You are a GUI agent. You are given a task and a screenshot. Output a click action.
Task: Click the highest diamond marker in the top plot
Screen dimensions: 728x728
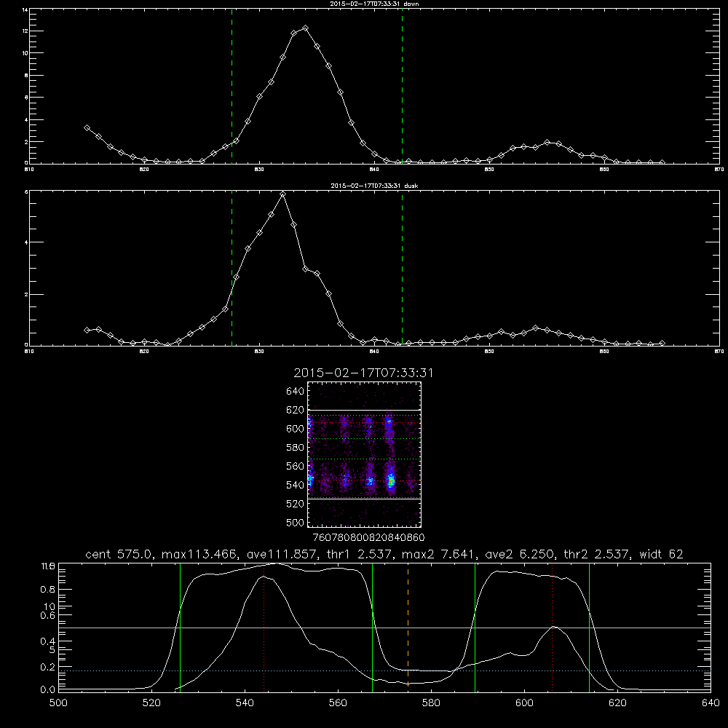305,28
